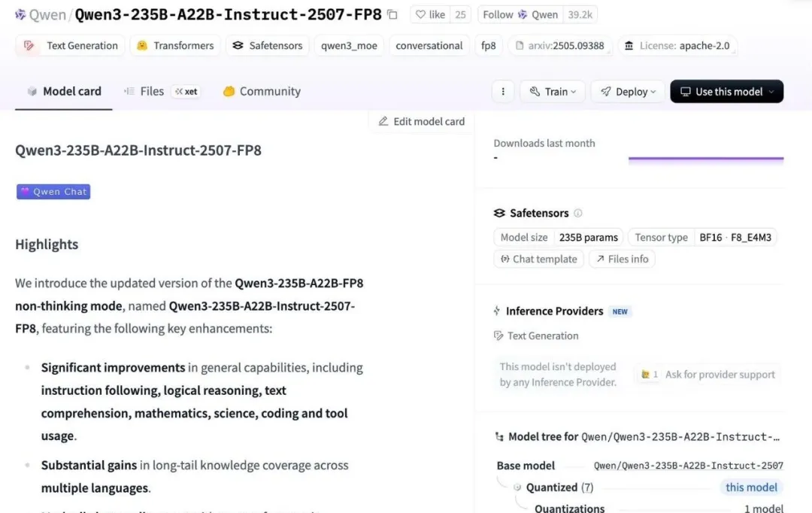Open the three-dot more options menu
Image resolution: width=812 pixels, height=513 pixels.
point(502,92)
